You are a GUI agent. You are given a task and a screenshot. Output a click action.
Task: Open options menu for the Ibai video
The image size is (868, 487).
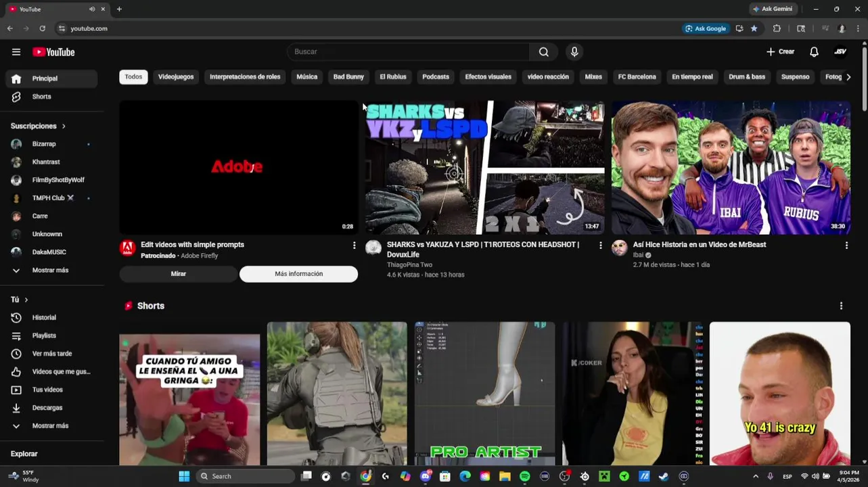846,246
